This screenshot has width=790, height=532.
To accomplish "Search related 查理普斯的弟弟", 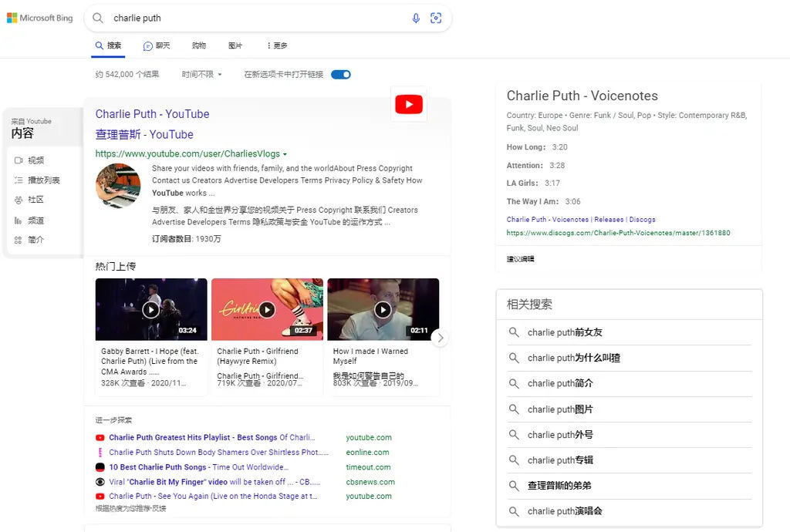I will 559,486.
